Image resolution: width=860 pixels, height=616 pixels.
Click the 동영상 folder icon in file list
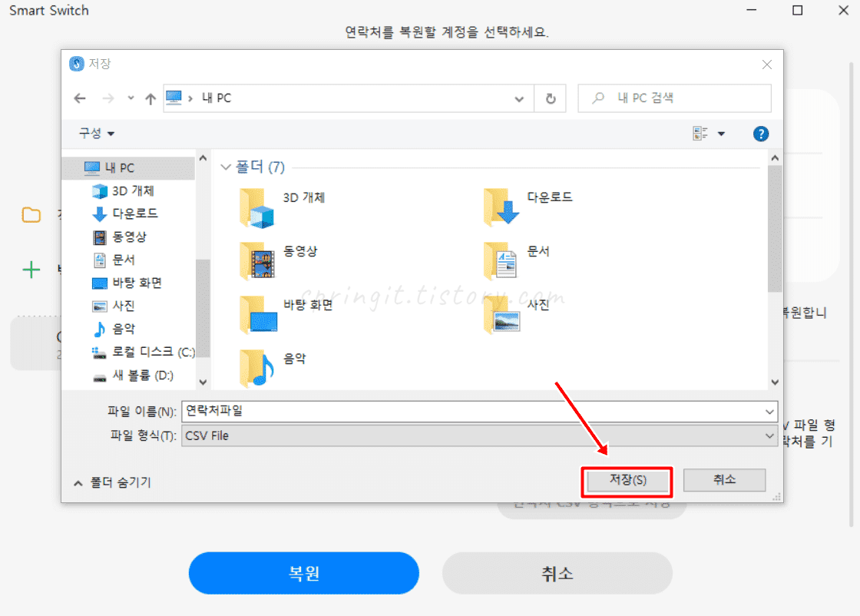(257, 260)
